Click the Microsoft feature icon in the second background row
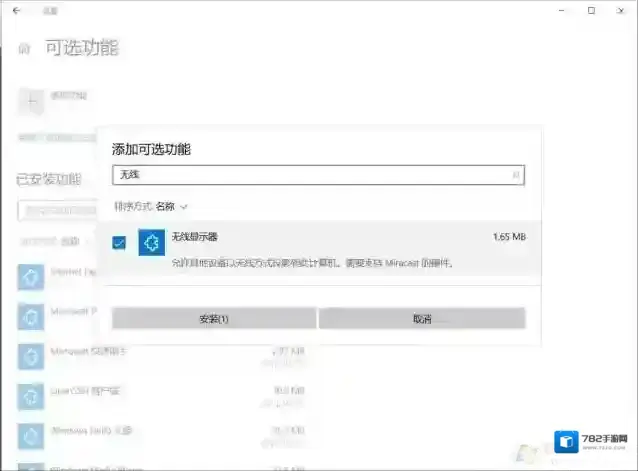The width and height of the screenshot is (638, 471). coord(31,316)
